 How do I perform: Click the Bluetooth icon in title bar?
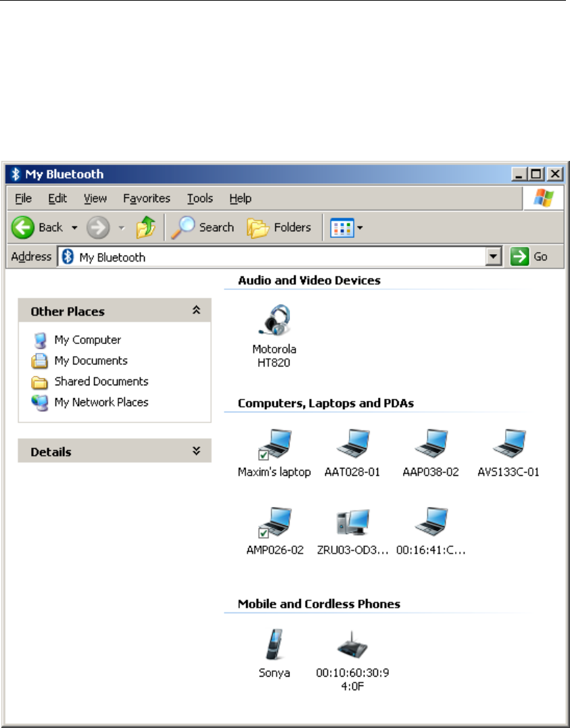click(16, 174)
